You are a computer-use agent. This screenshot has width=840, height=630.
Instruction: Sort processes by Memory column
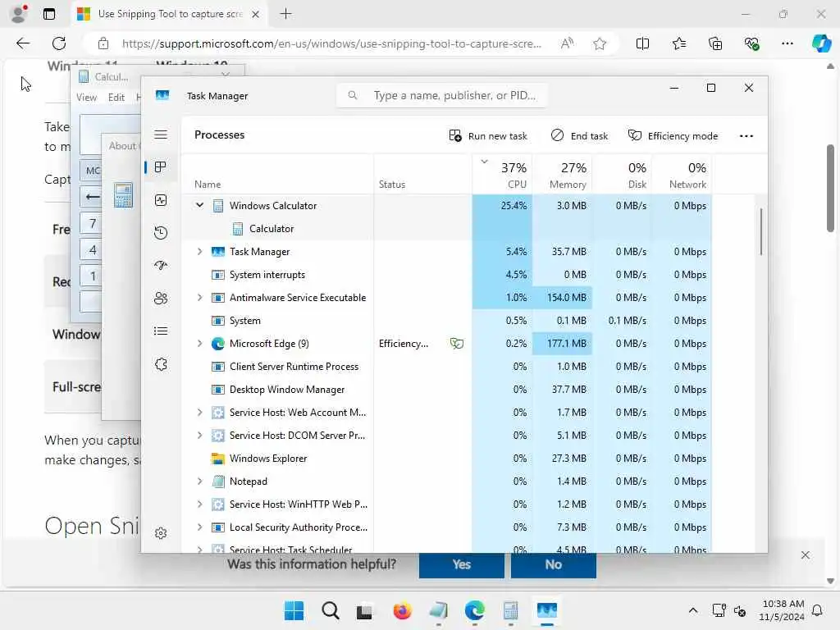563,175
